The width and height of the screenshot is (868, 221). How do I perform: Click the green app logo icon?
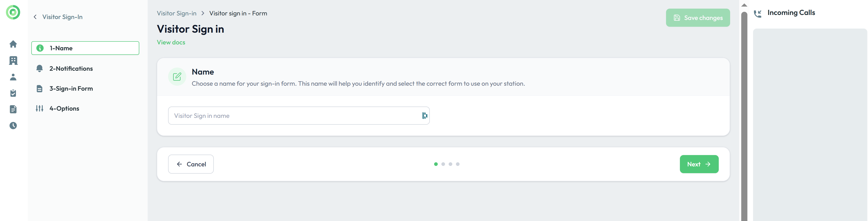(x=13, y=12)
